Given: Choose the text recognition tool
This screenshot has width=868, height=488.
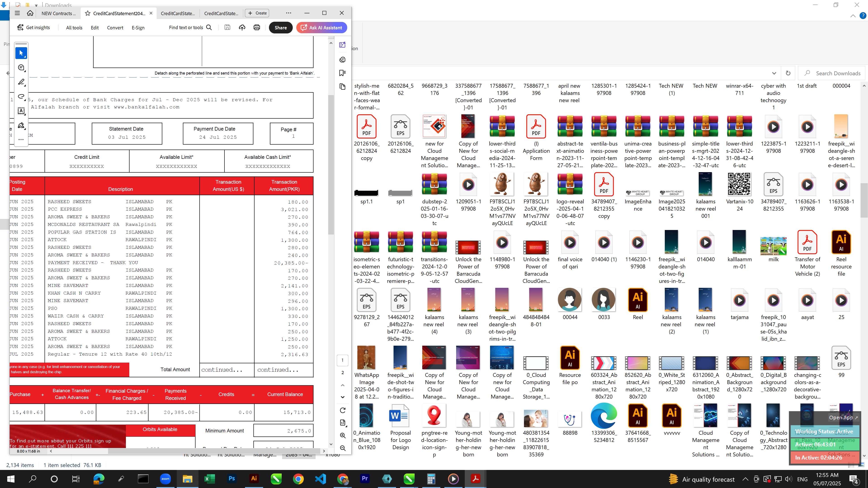Looking at the screenshot, I should tap(21, 111).
